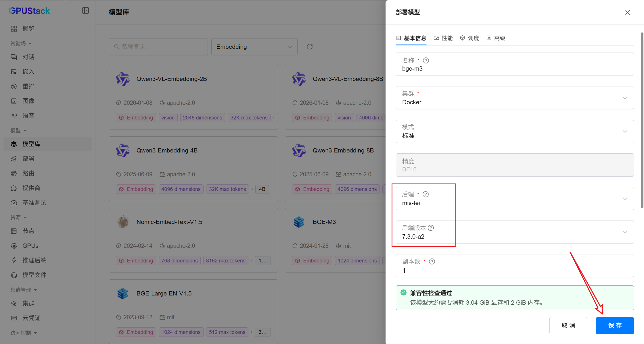Click the help icon next to 后端版本

[x=431, y=228]
